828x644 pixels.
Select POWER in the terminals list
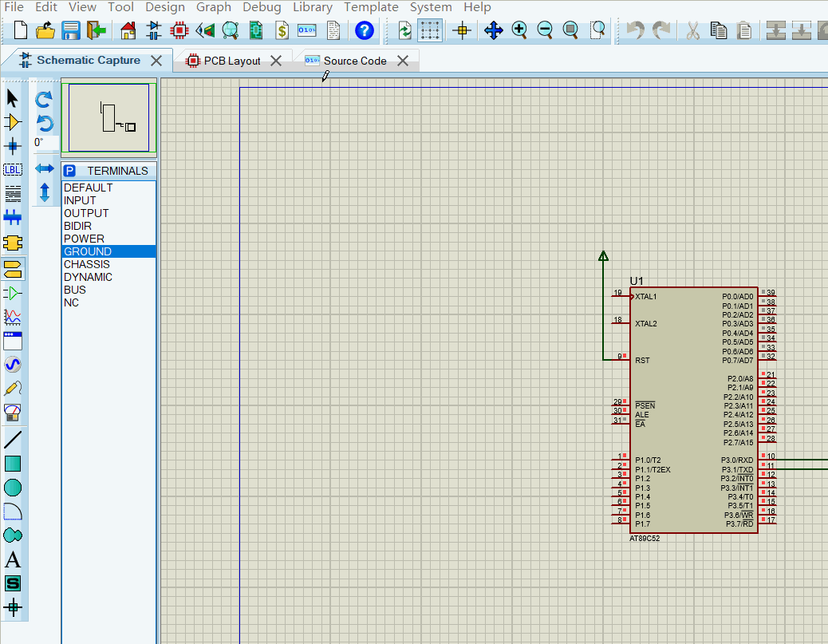(84, 239)
